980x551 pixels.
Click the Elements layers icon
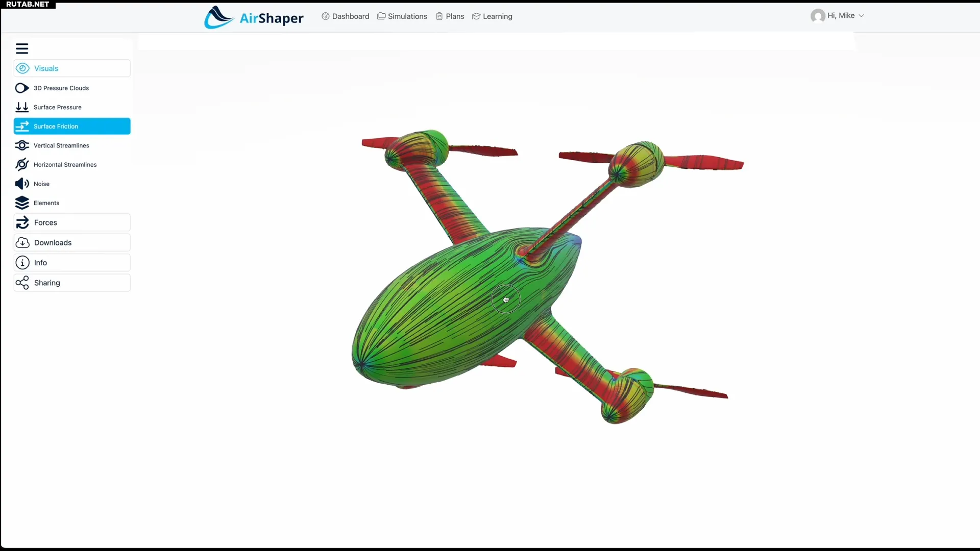22,203
